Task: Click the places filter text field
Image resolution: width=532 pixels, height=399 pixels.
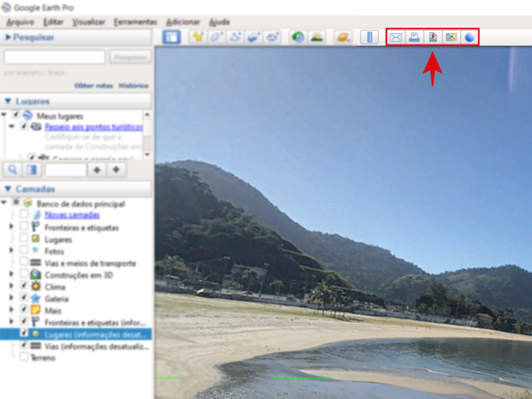Action: (x=66, y=169)
